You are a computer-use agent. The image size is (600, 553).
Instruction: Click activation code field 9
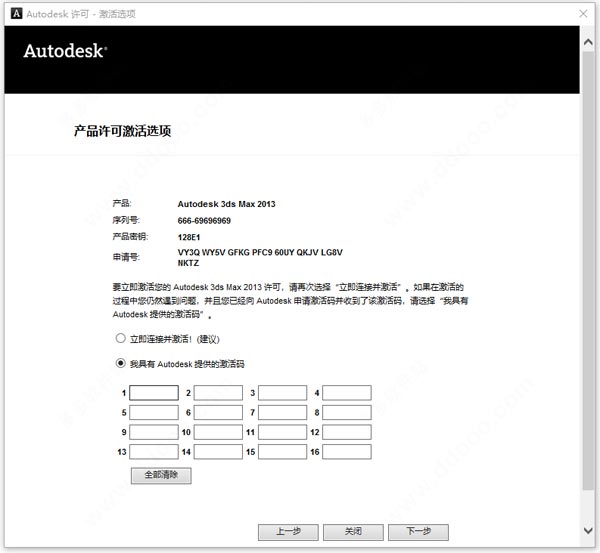click(x=154, y=432)
